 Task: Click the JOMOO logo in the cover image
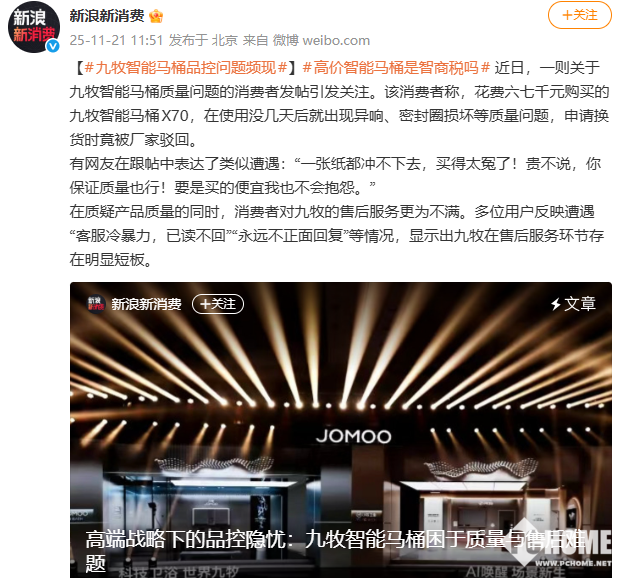(x=354, y=437)
